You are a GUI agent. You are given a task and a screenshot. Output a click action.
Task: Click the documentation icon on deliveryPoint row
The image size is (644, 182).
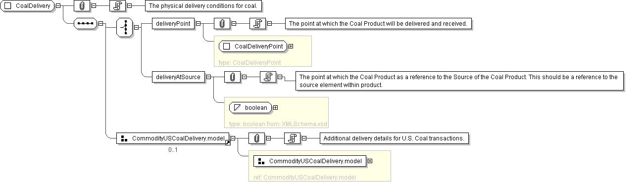pos(257,23)
